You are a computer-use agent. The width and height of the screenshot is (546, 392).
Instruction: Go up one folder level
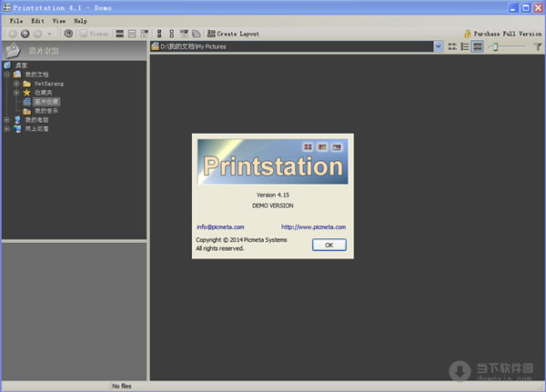(x=25, y=34)
